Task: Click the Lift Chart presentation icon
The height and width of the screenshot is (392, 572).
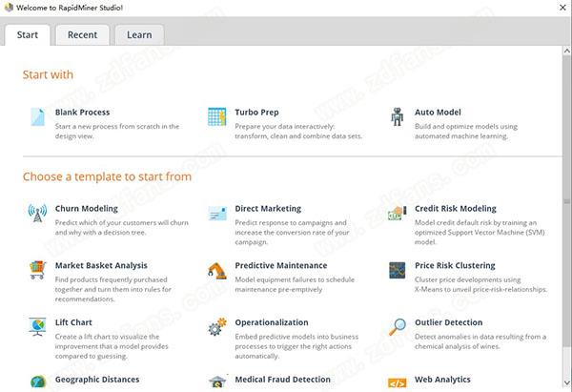Action: (x=37, y=326)
